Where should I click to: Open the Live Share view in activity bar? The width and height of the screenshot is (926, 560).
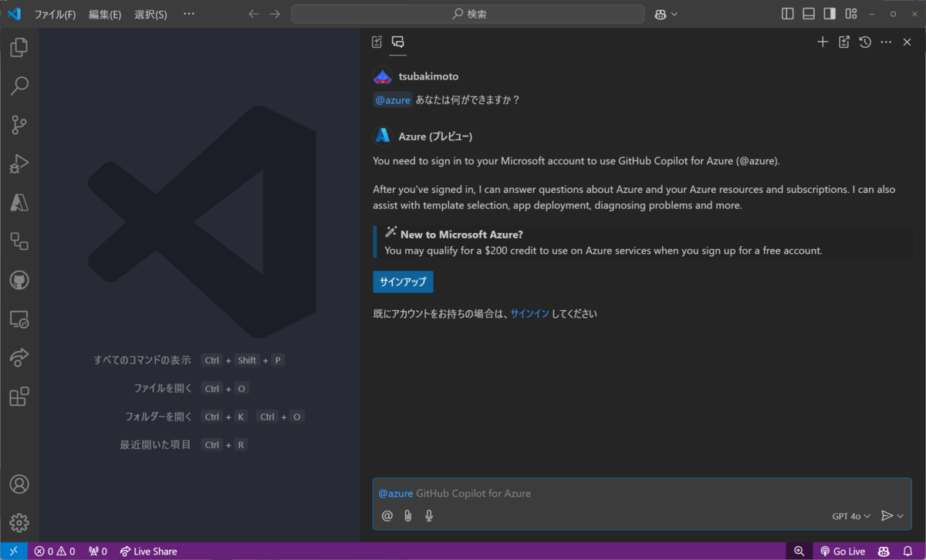pyautogui.click(x=19, y=357)
